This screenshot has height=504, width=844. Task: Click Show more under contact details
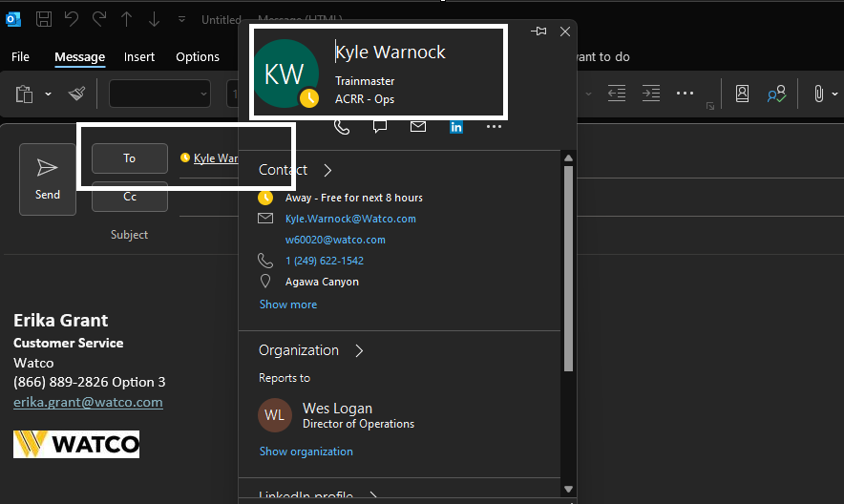pos(288,304)
